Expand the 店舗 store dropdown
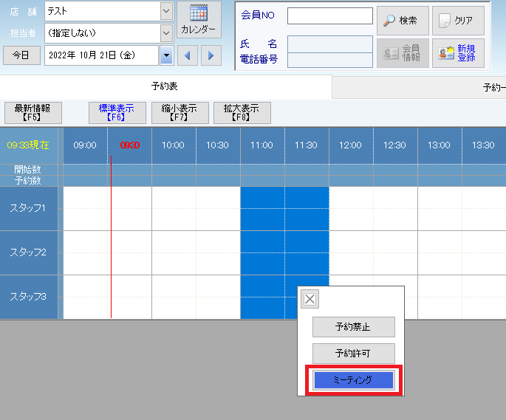The image size is (506, 420). pos(166,11)
